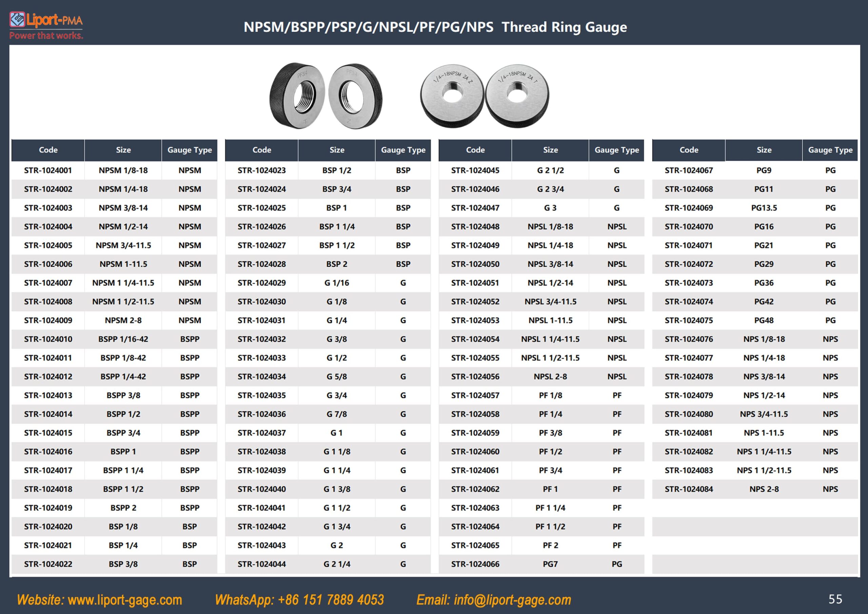Click page number 55

pyautogui.click(x=835, y=599)
